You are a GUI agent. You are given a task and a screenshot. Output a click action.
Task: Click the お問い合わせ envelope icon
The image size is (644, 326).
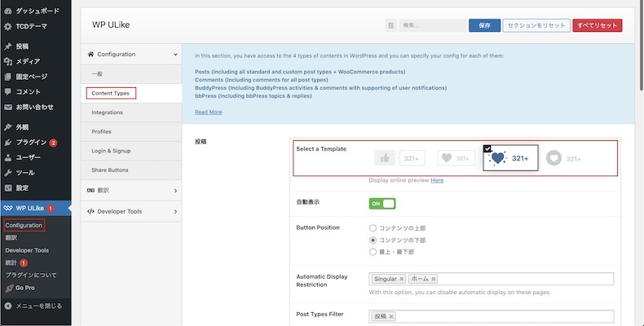(x=8, y=107)
